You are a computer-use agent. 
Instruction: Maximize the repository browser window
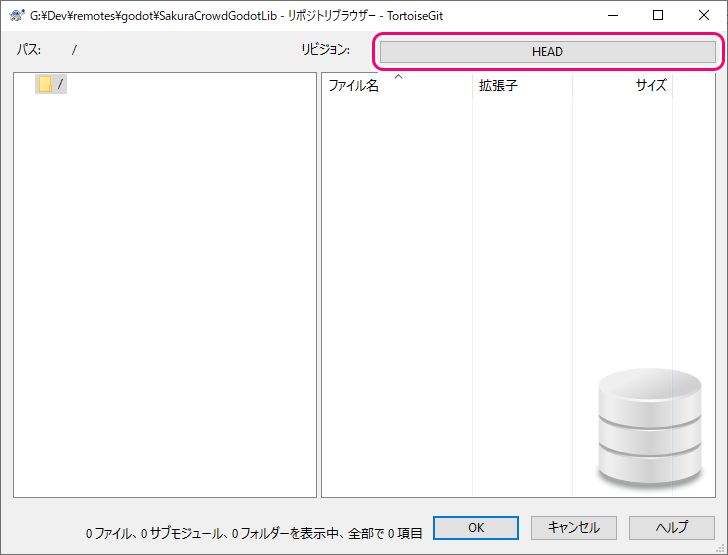pos(657,15)
